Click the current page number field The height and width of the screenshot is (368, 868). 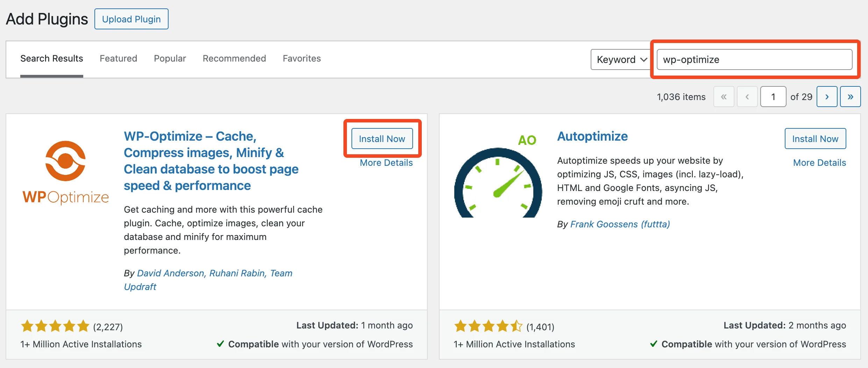(x=773, y=97)
